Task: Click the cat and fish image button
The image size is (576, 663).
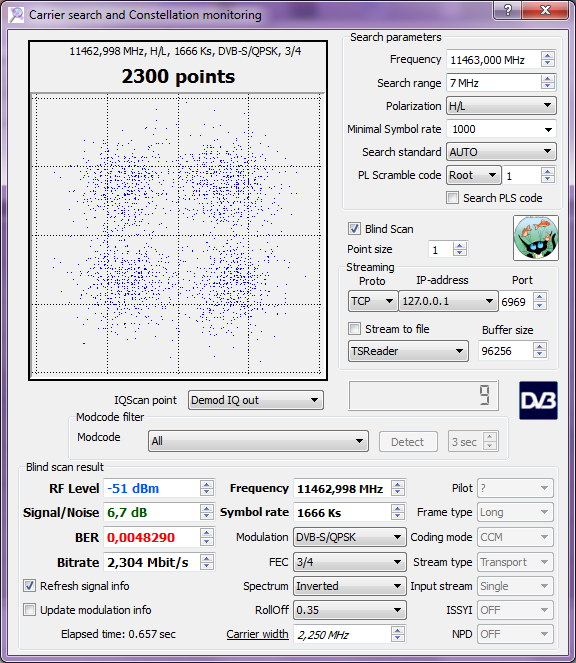Action: pos(536,238)
